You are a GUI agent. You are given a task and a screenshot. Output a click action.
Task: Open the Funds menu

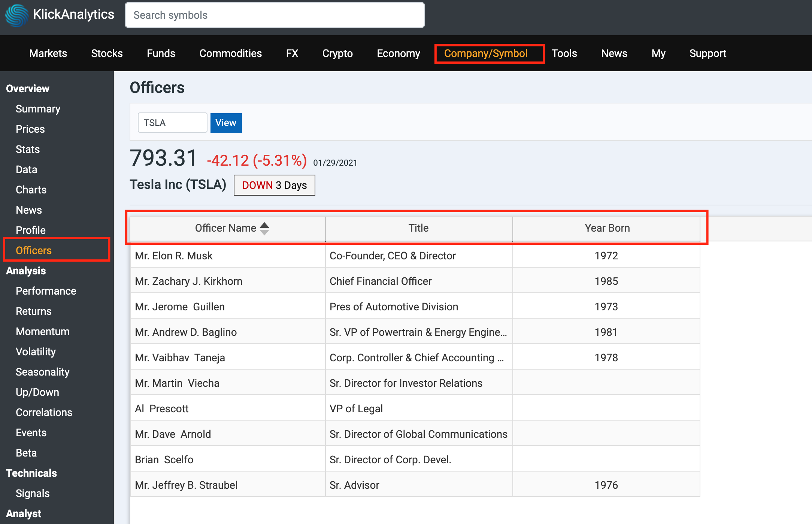(161, 53)
